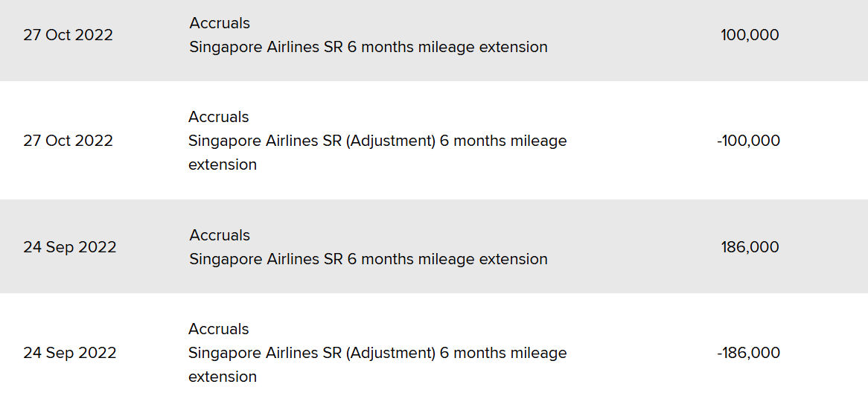868x393 pixels.
Task: Click the mileage extension description in the 186,000 row
Action: point(368,259)
